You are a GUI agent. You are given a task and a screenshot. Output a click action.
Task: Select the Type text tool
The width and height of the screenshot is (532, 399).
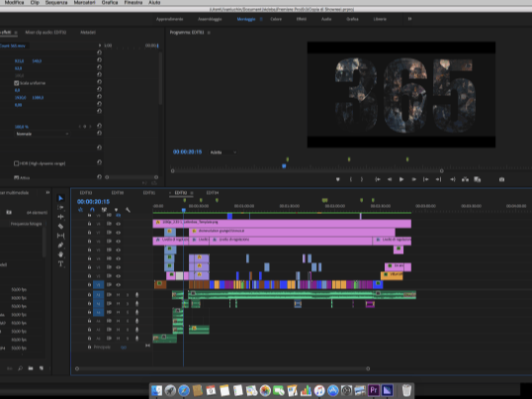60,263
